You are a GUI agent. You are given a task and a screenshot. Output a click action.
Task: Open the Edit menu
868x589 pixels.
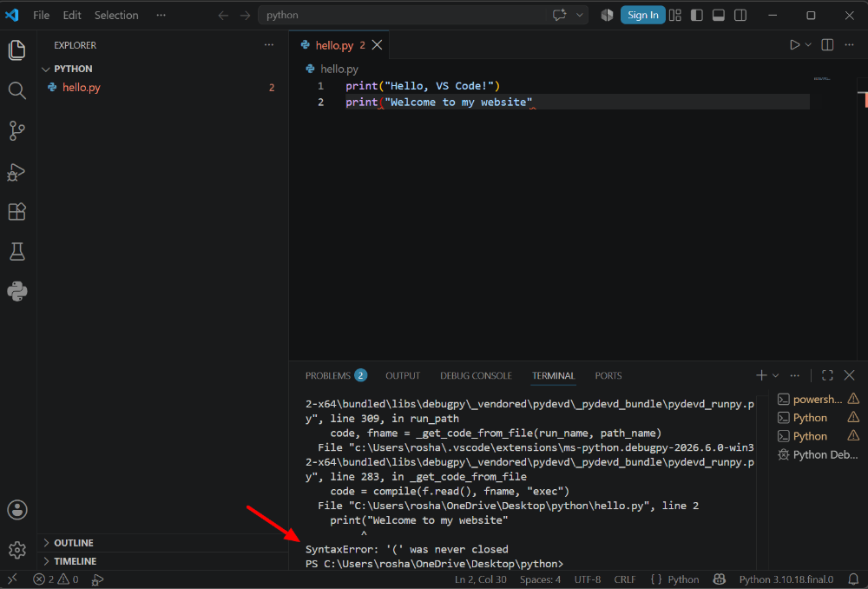[72, 15]
